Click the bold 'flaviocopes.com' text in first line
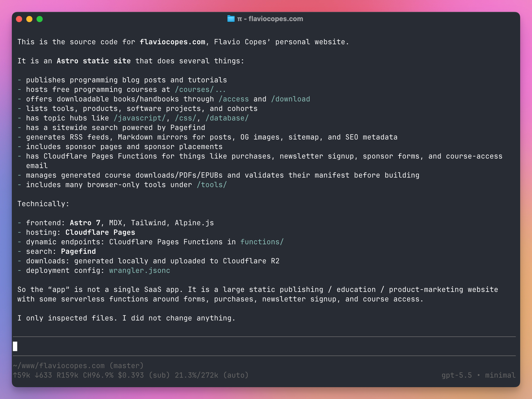Image resolution: width=532 pixels, height=399 pixels. pyautogui.click(x=173, y=42)
